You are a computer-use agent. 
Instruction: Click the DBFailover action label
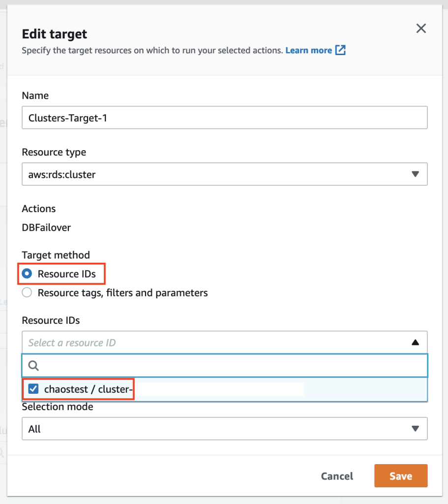coord(46,227)
